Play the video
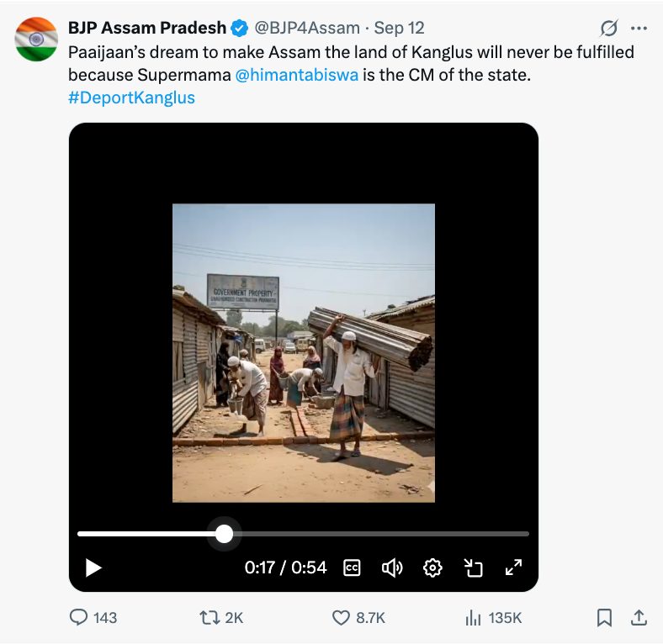 93,567
